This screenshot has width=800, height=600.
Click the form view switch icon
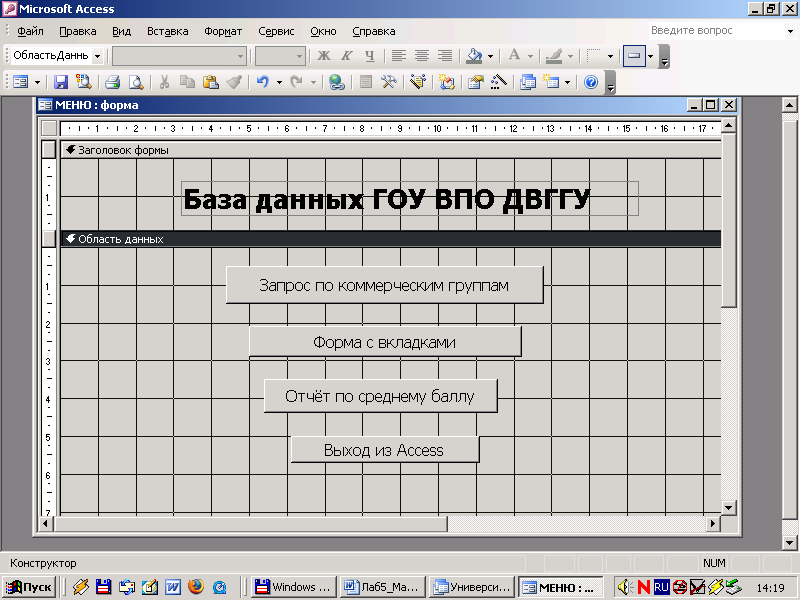pos(20,82)
